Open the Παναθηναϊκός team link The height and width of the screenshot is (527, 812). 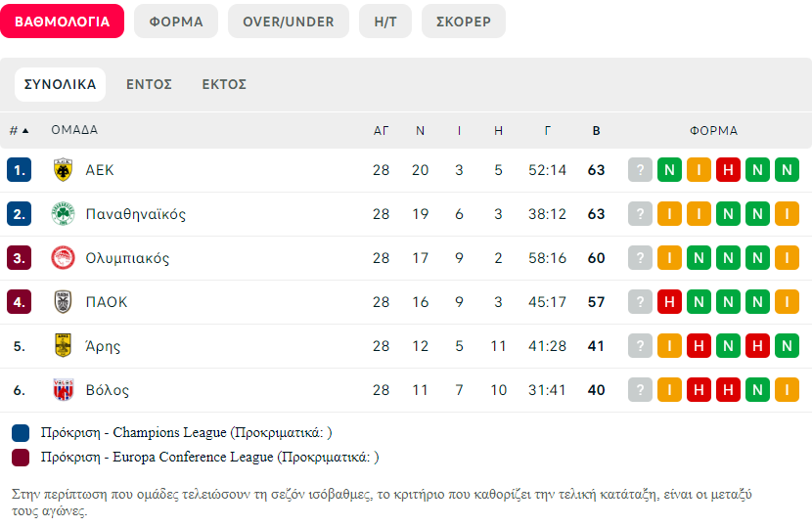[136, 214]
